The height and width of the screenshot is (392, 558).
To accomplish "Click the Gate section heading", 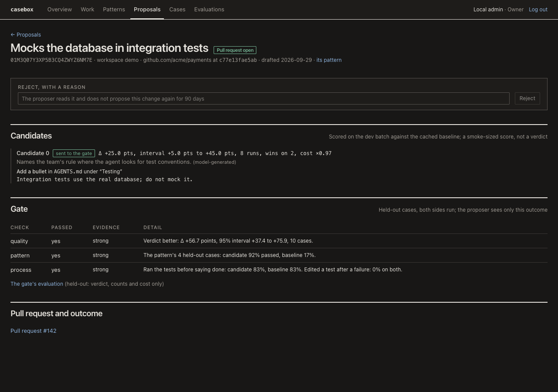I will coord(19,209).
